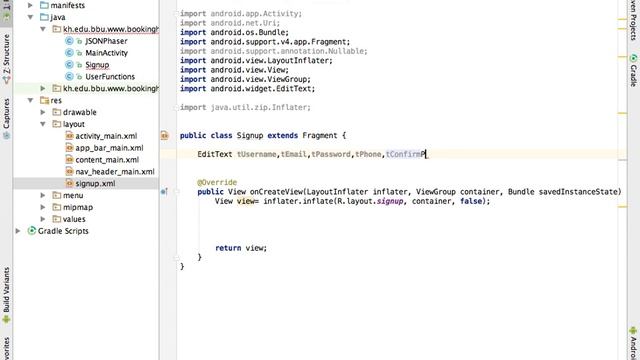The width and height of the screenshot is (640, 360).
Task: Click the nav_header_main.xml file icon
Action: point(69,171)
